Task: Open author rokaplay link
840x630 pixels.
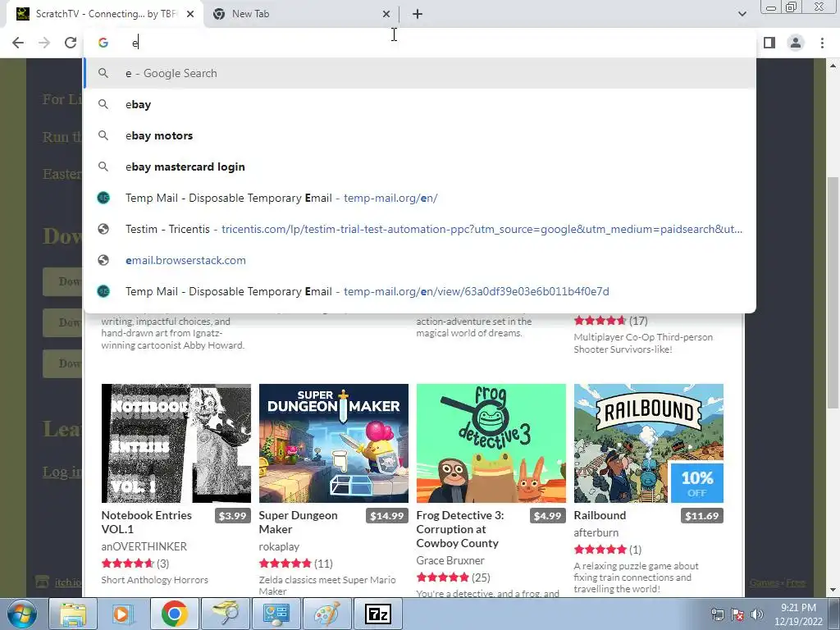Action: coord(279,546)
